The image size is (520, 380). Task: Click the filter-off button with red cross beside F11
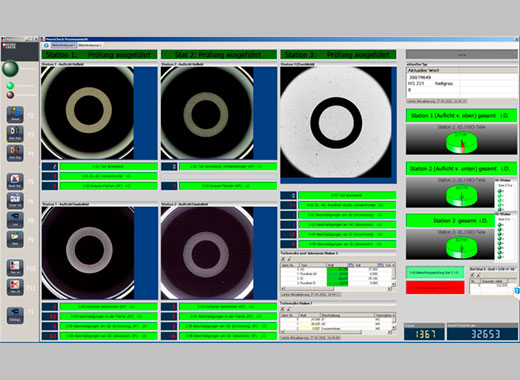pos(15,287)
